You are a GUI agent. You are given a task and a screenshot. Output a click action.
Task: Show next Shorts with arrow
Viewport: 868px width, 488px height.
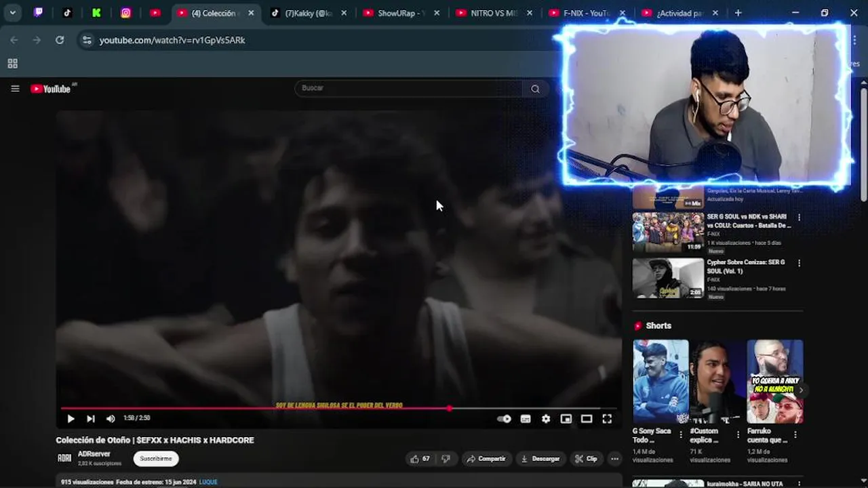[x=801, y=390]
